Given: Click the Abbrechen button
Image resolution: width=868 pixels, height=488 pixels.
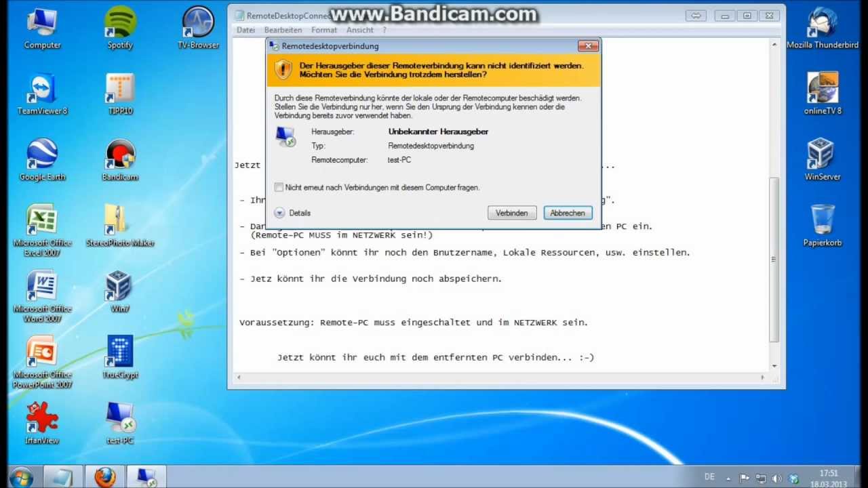Looking at the screenshot, I should [x=568, y=213].
